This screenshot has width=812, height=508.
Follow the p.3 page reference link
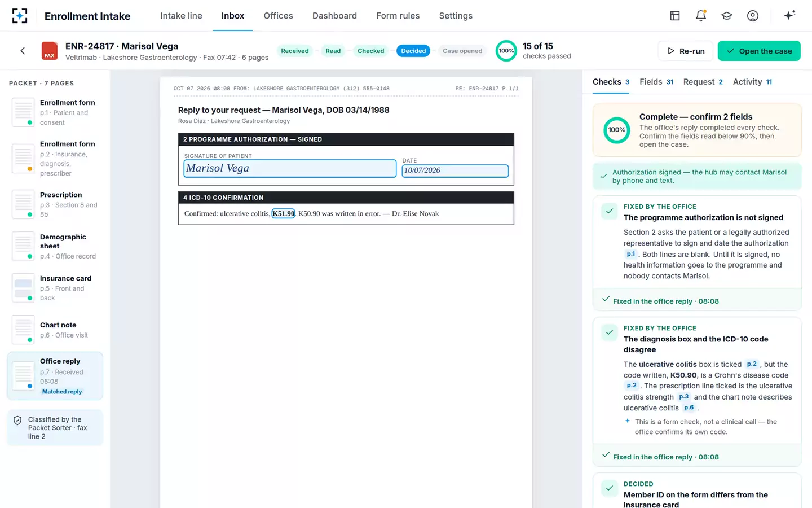coord(684,397)
